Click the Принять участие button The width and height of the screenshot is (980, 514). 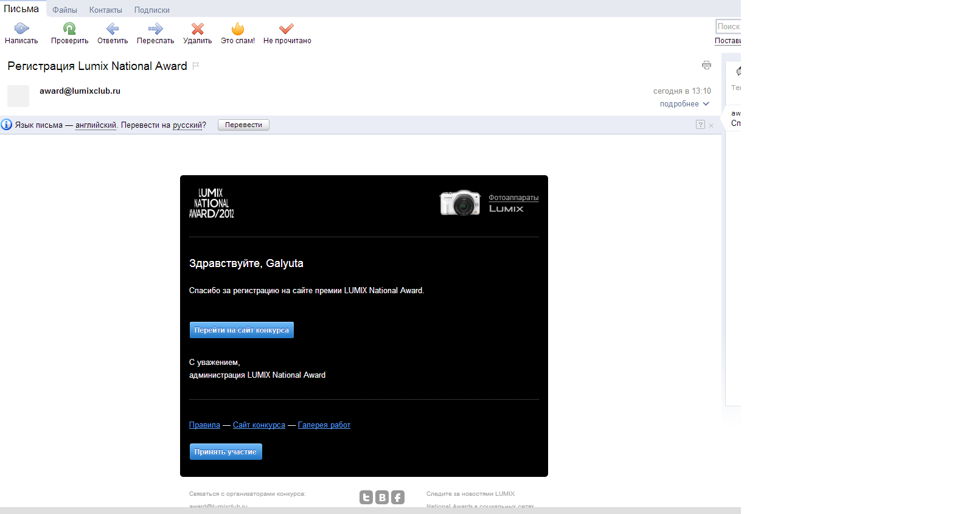pyautogui.click(x=226, y=451)
